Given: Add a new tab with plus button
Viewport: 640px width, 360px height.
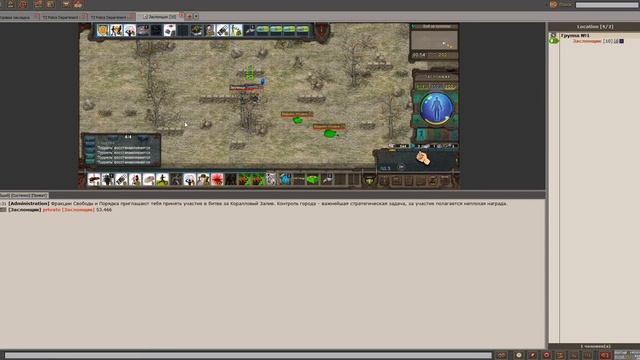Looking at the screenshot, I should point(189,17).
